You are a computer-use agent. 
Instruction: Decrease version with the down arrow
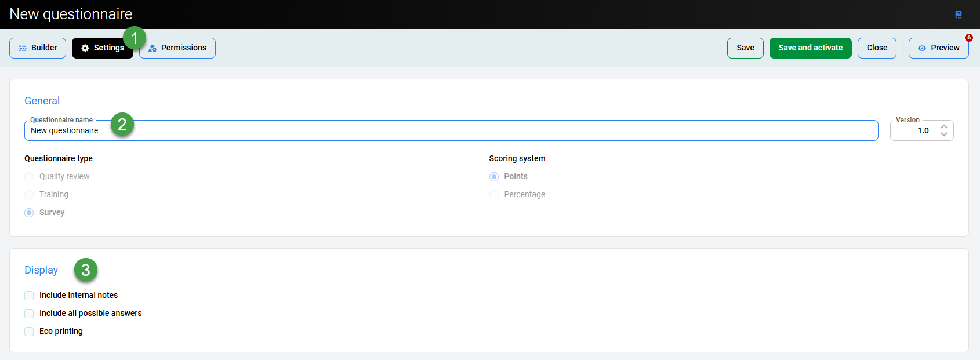pos(944,134)
